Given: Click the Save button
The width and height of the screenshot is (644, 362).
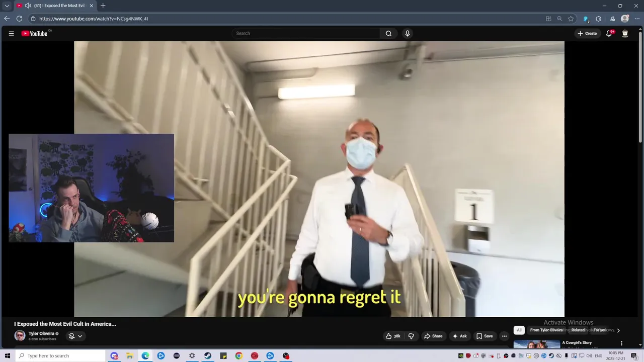Looking at the screenshot, I should coord(485,336).
